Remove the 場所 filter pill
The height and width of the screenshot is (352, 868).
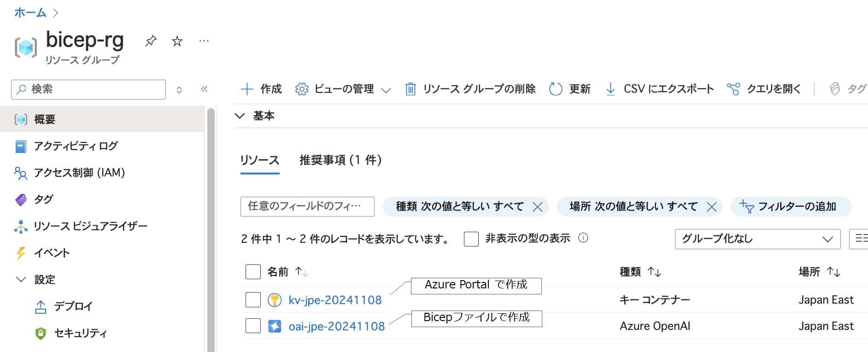[x=711, y=207]
